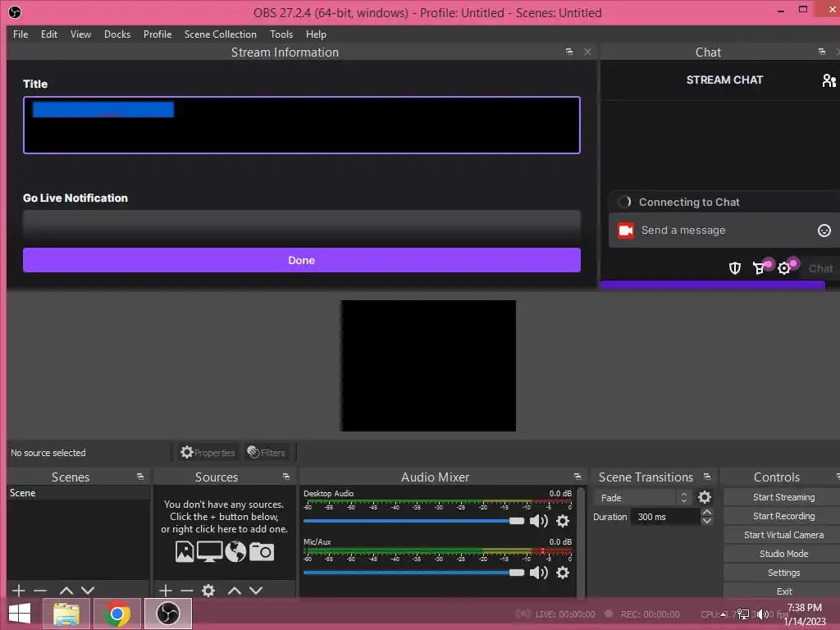Remove selected source with minus
The image size is (840, 630).
(x=187, y=591)
